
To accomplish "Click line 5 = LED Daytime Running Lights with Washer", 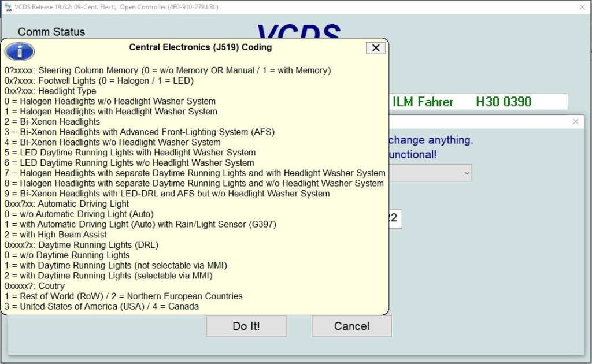I will 130,153.
